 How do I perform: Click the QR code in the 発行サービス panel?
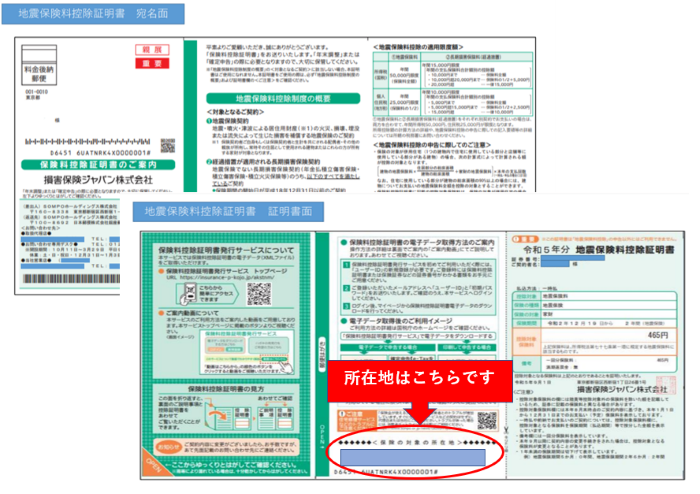coord(259,293)
